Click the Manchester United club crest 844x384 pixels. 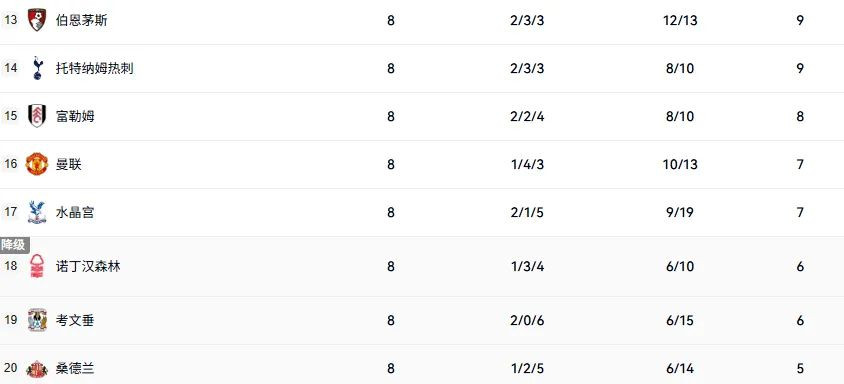pos(37,164)
